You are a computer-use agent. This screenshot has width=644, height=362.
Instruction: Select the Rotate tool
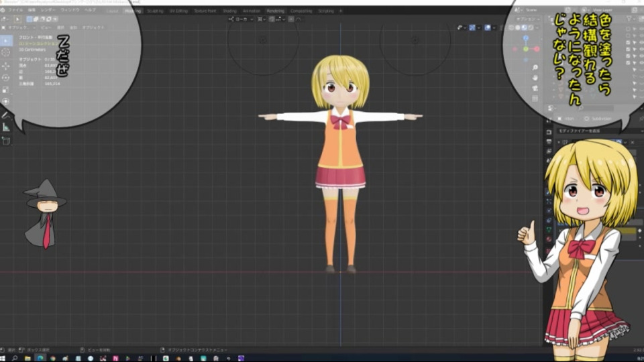6,78
